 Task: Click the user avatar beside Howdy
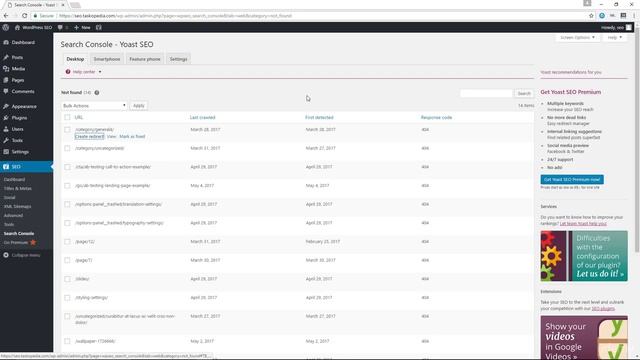[629, 27]
